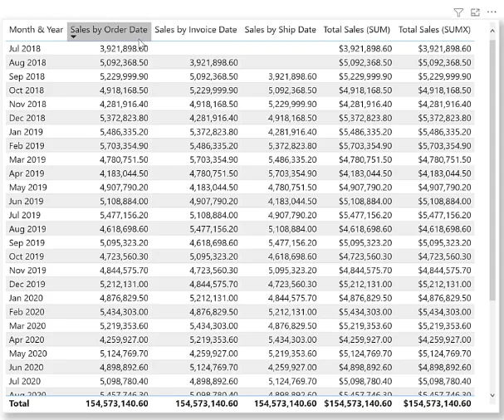Click Mar 2019 Total Sales (SUMX) $4,780,751.50

pyautogui.click(x=444, y=159)
